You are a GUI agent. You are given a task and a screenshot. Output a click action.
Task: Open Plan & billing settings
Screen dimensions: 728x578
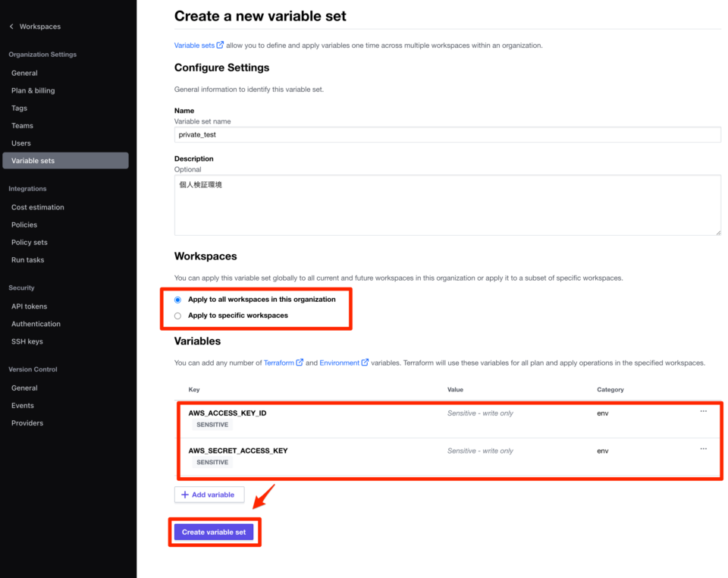click(x=33, y=90)
